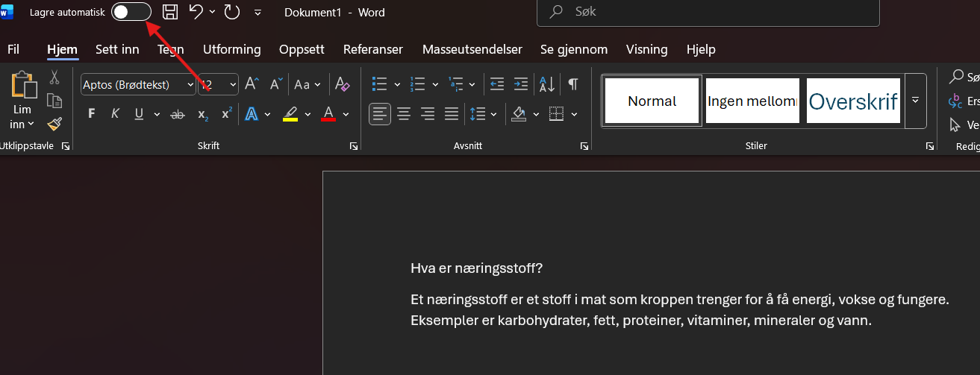Clear all formatting with eraser icon

coord(343,84)
